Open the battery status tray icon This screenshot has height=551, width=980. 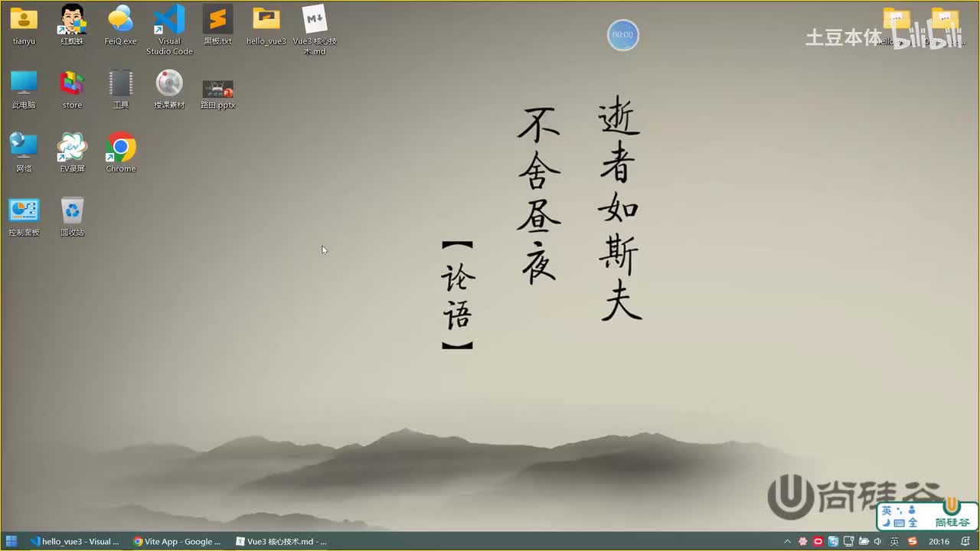863,542
